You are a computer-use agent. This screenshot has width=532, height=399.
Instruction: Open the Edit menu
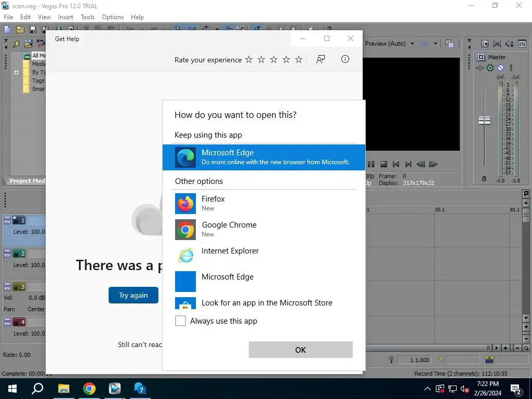pos(25,17)
